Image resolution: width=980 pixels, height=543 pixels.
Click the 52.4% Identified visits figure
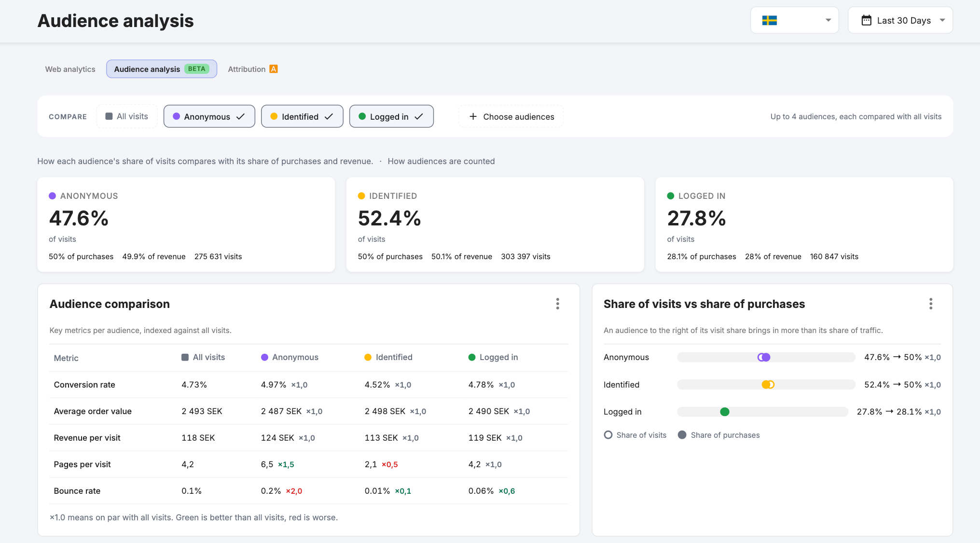click(389, 219)
